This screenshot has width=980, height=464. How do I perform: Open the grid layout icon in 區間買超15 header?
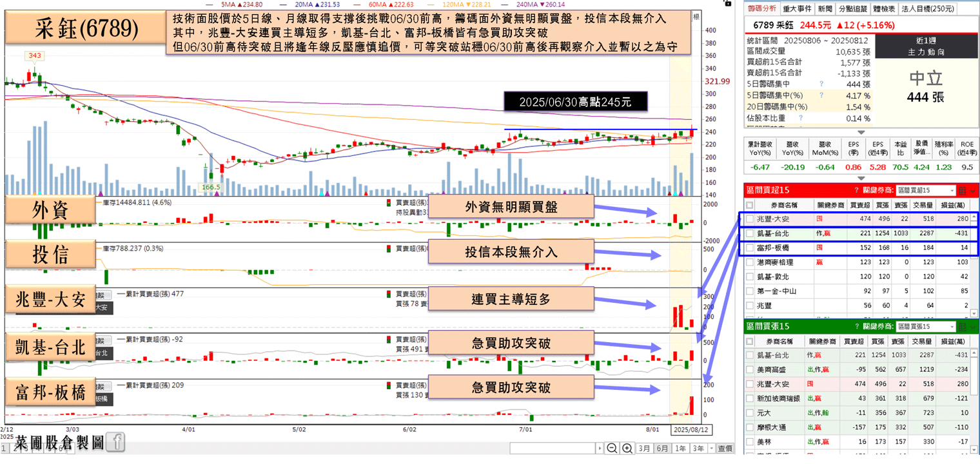963,190
